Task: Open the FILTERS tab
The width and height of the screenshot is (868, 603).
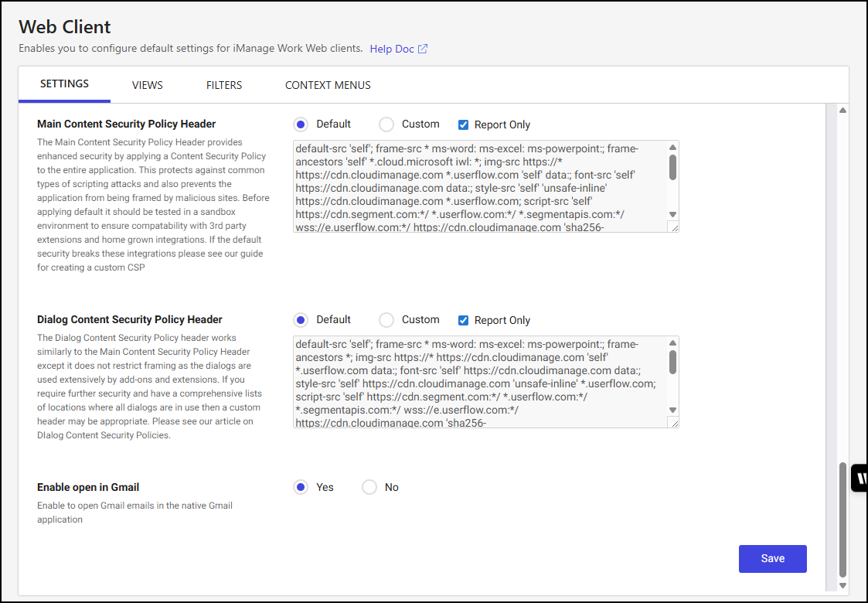Action: coord(224,85)
